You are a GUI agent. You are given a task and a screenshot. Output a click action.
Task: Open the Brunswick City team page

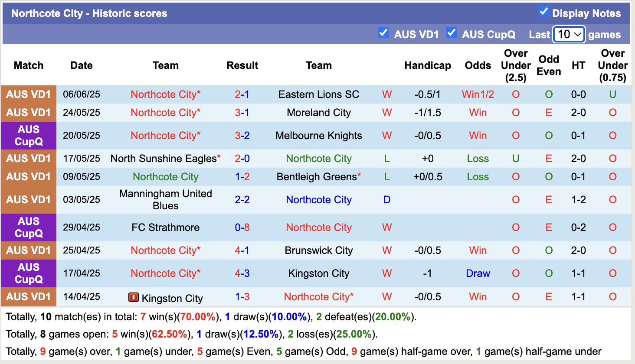[x=319, y=250]
